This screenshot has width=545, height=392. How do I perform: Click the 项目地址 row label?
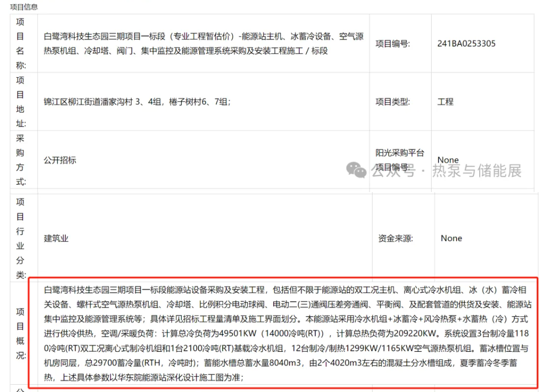tap(20, 102)
